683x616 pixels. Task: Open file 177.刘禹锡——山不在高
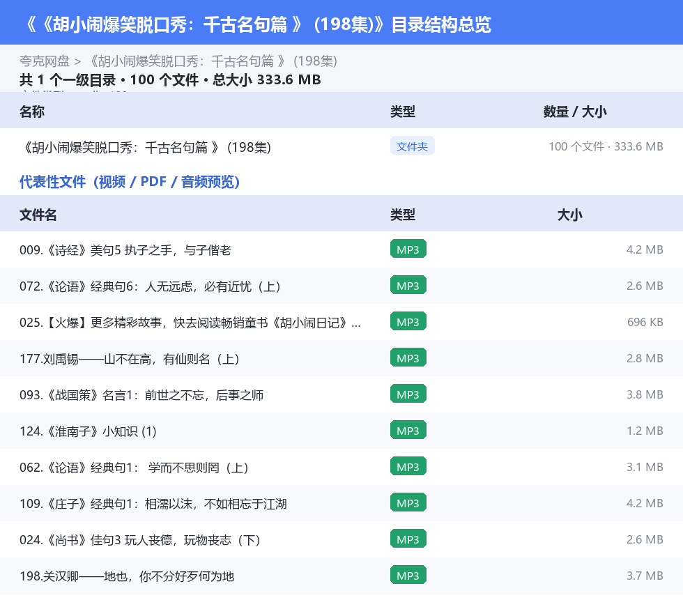click(x=130, y=359)
